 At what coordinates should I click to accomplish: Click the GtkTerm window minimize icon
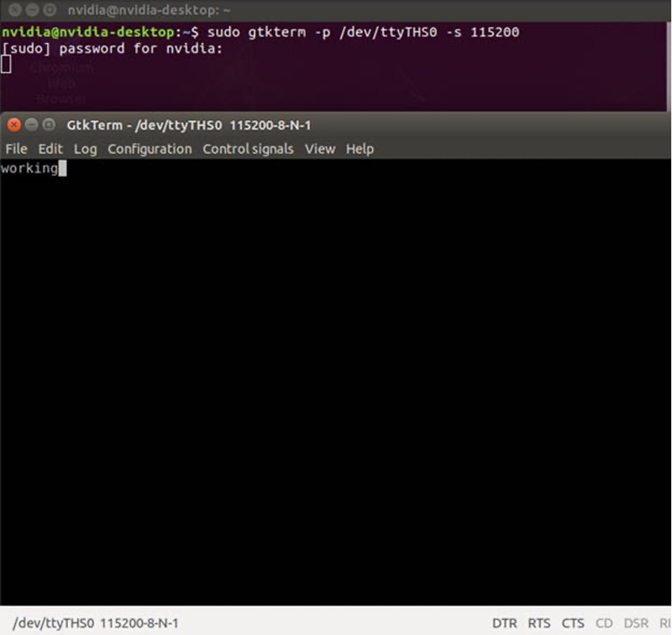(x=31, y=124)
